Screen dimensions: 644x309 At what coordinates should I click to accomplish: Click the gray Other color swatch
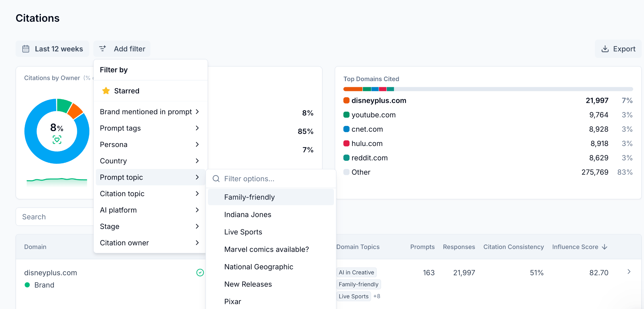(347, 172)
